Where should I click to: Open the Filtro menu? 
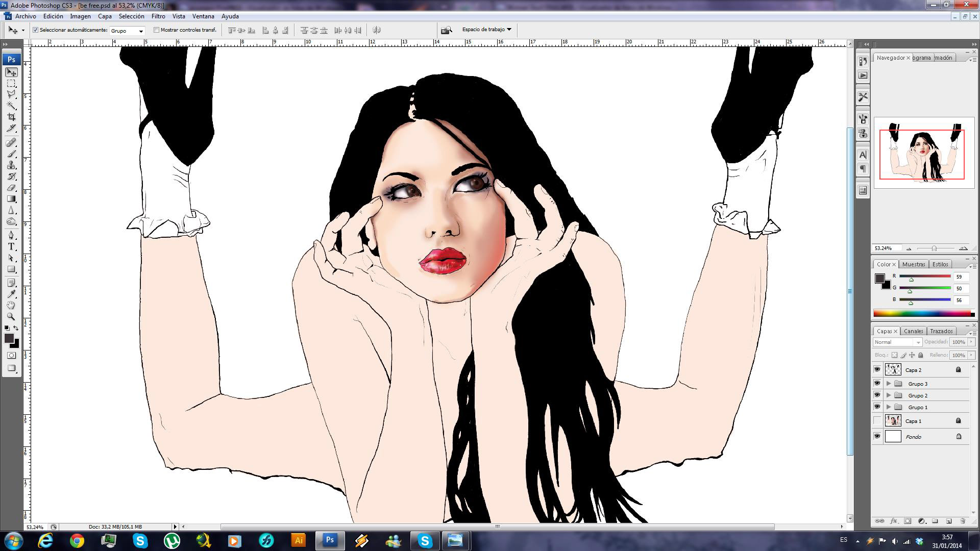tap(158, 16)
